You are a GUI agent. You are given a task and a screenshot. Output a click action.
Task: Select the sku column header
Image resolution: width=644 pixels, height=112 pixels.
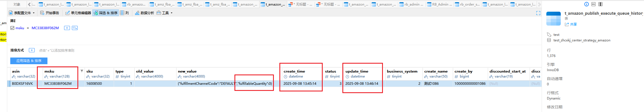coord(99,74)
